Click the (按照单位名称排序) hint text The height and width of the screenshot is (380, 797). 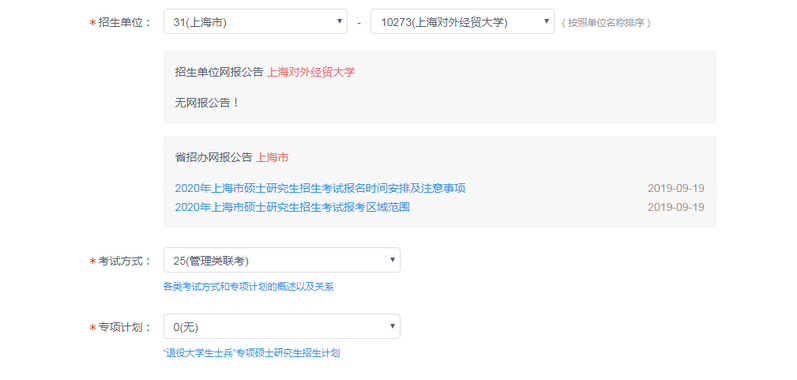click(x=606, y=23)
